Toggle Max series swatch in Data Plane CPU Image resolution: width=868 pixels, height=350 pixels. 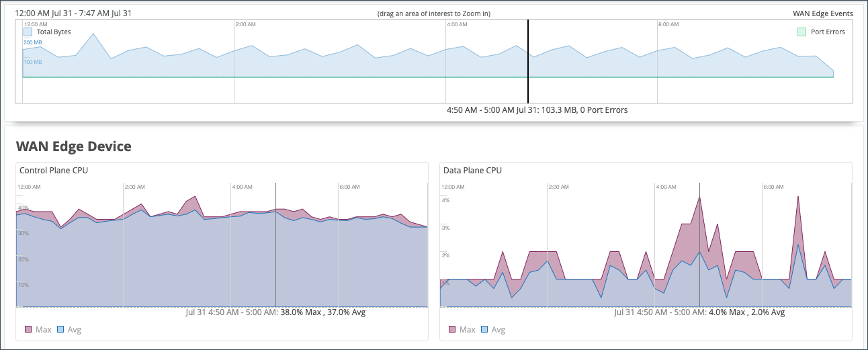pyautogui.click(x=452, y=329)
